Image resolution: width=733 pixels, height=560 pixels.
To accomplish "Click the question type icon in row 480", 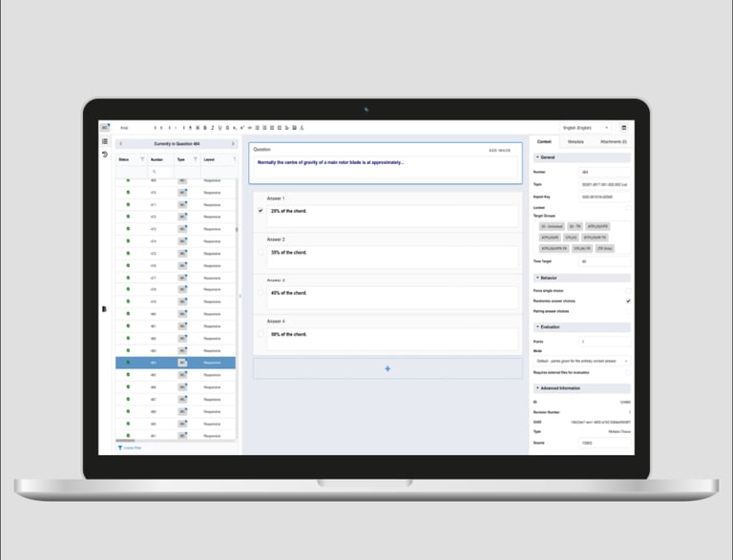I will 182,314.
